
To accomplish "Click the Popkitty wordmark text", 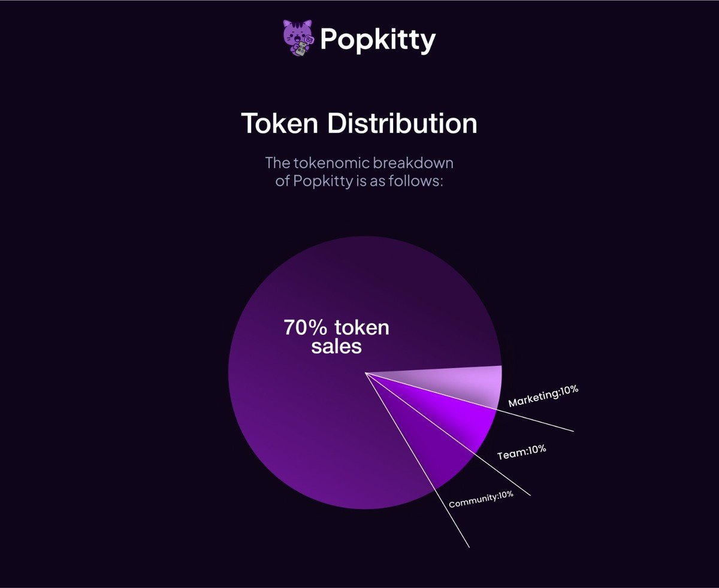I will (x=377, y=40).
